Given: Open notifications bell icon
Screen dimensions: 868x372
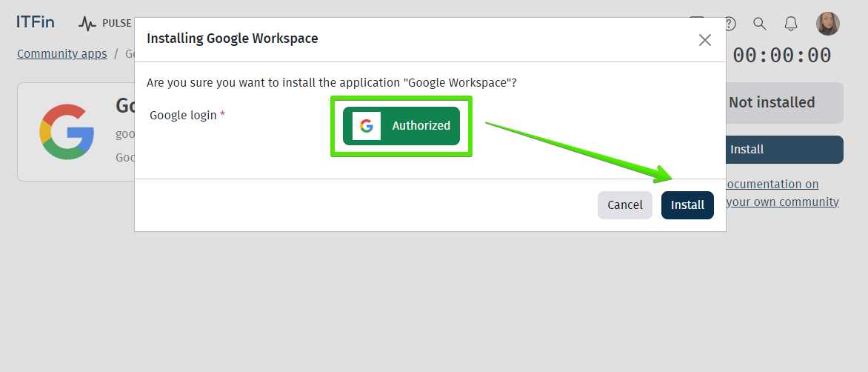Looking at the screenshot, I should [x=791, y=23].
